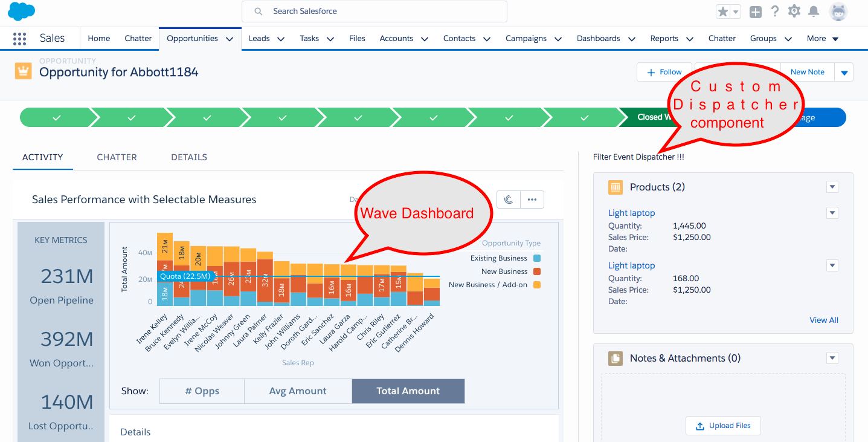Select the # Opps measure toggle
This screenshot has height=442, width=868.
(x=202, y=391)
